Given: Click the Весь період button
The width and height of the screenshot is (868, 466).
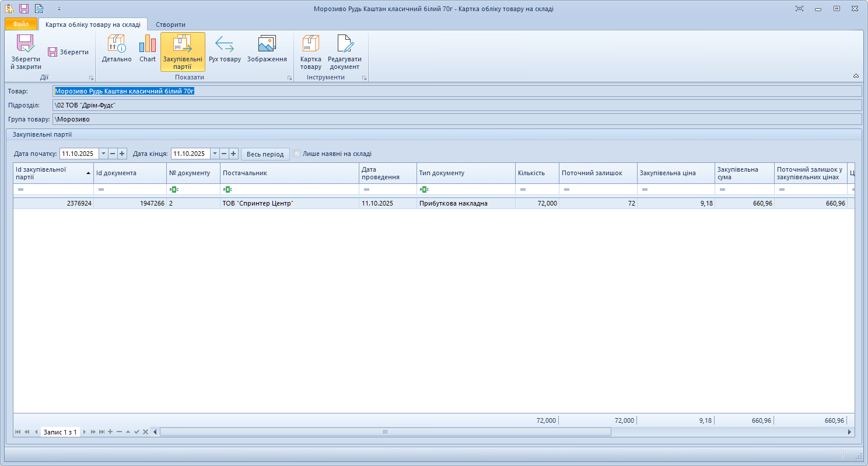Looking at the screenshot, I should pos(266,154).
